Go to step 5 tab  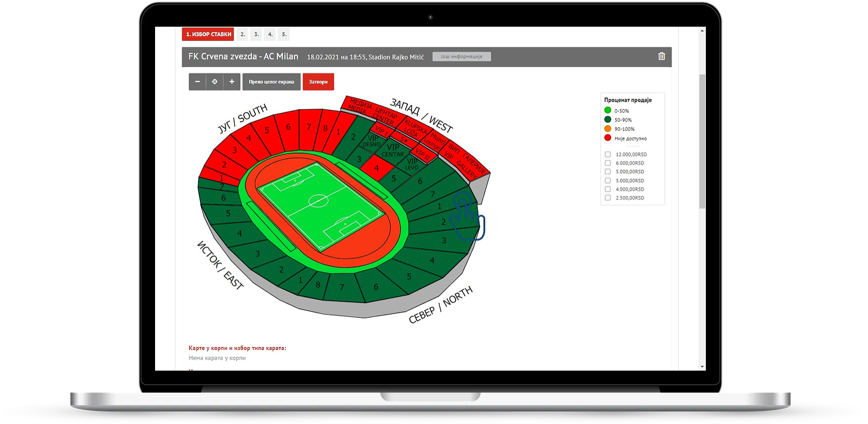tap(284, 34)
